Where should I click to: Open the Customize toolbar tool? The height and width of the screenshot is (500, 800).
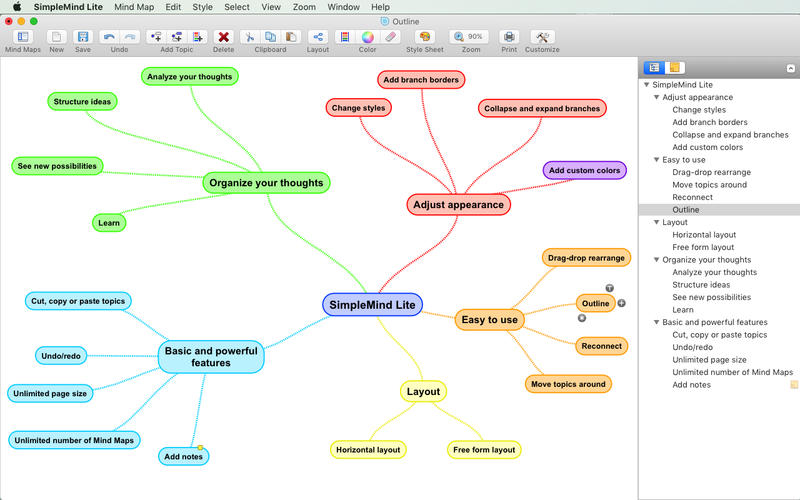(542, 37)
